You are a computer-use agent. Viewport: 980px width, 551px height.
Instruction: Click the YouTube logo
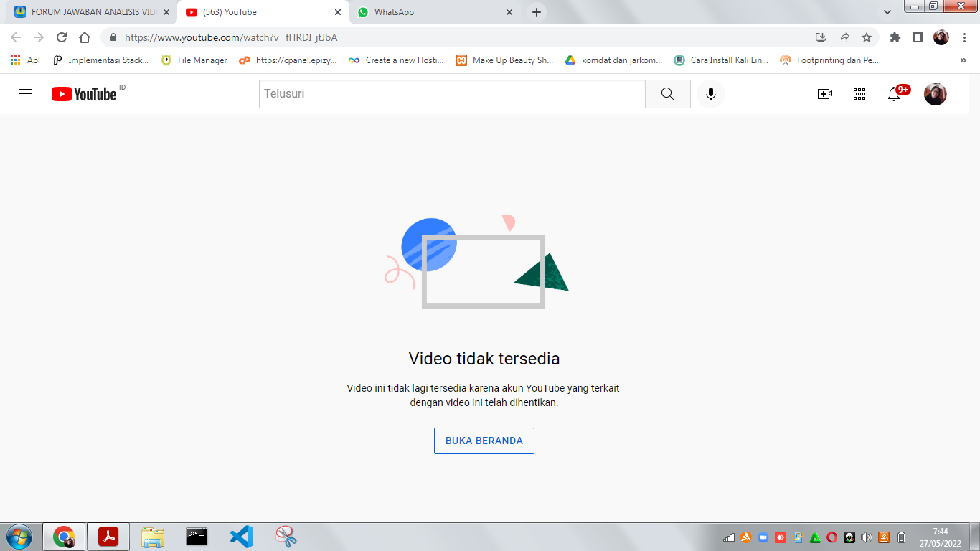pos(84,94)
